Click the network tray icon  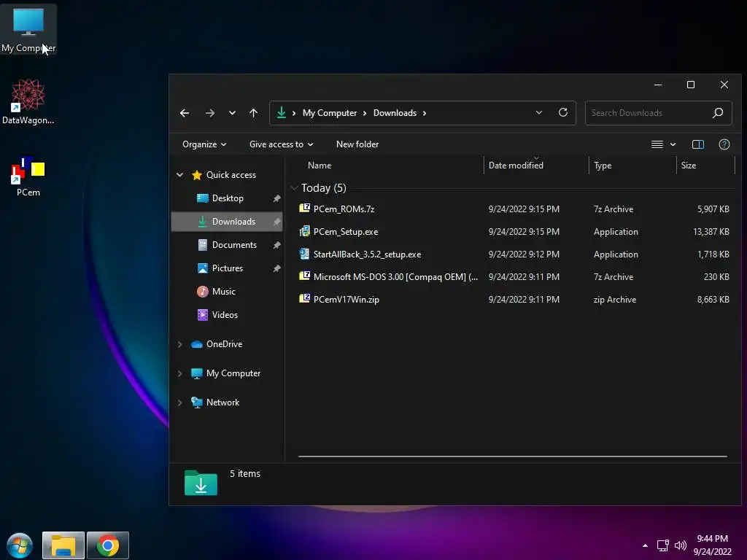point(662,545)
